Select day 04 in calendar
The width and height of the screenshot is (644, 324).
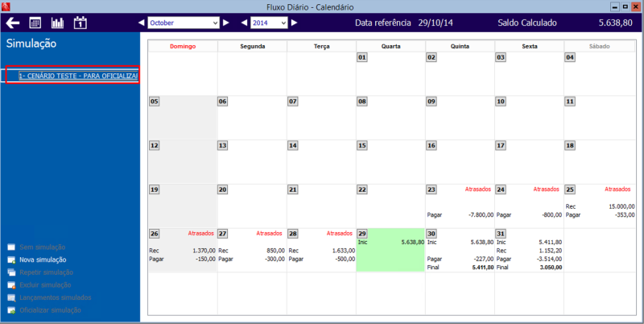(x=570, y=57)
